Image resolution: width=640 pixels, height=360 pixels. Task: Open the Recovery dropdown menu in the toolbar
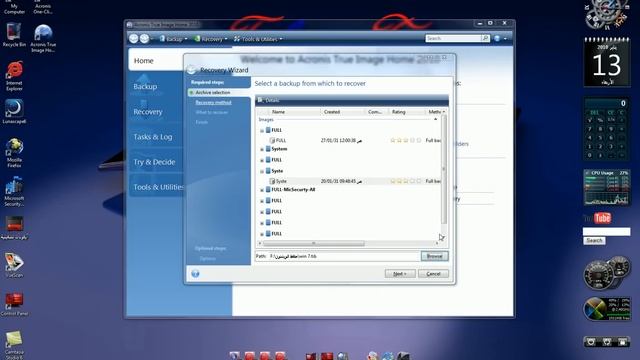[x=211, y=39]
